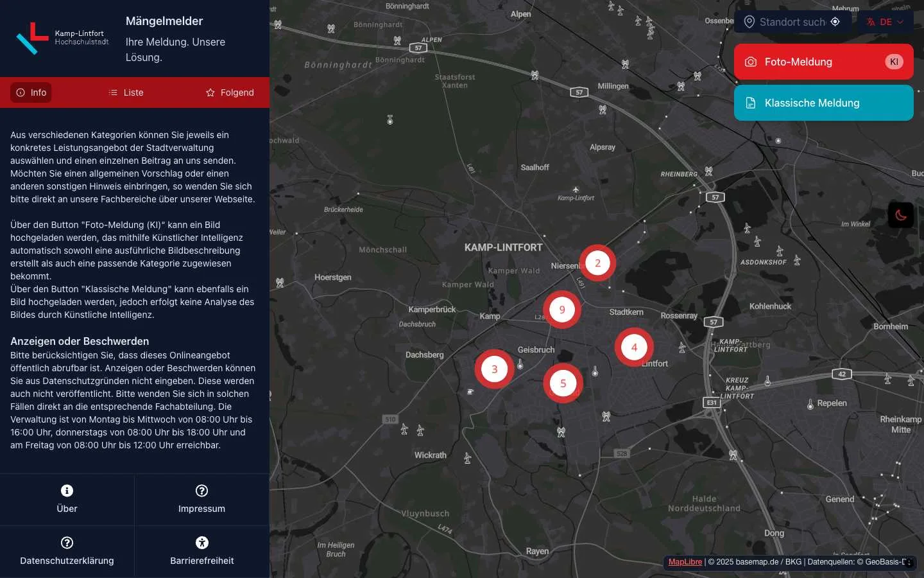Expand the marker cluster showing 9 reports

[x=562, y=310]
